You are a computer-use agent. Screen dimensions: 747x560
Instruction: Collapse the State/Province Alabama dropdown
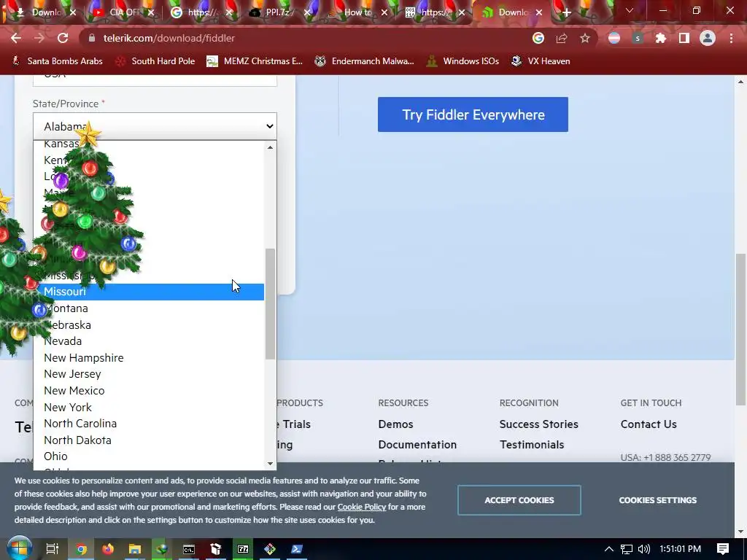155,126
